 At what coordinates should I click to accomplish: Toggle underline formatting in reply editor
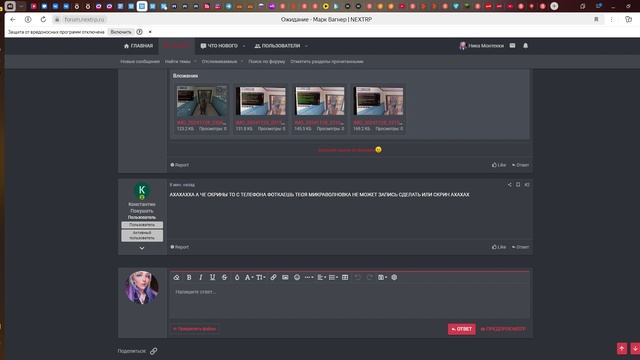(212, 278)
